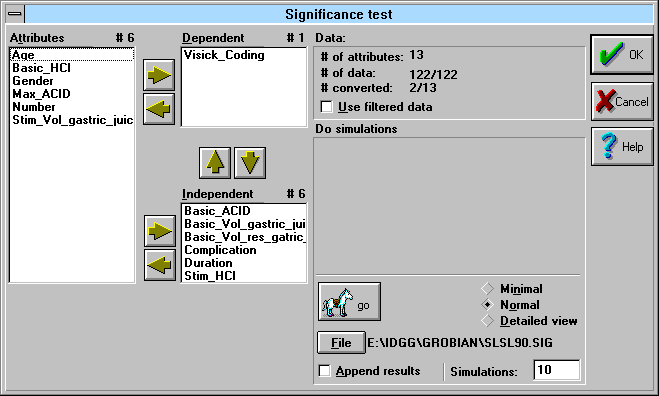Open the system menu in title bar
Viewport: 659px width, 396px height.
tap(15, 14)
